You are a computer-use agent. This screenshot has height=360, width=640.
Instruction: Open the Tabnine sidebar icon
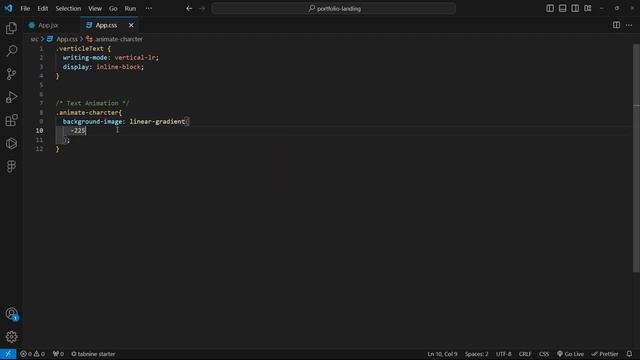[11, 143]
